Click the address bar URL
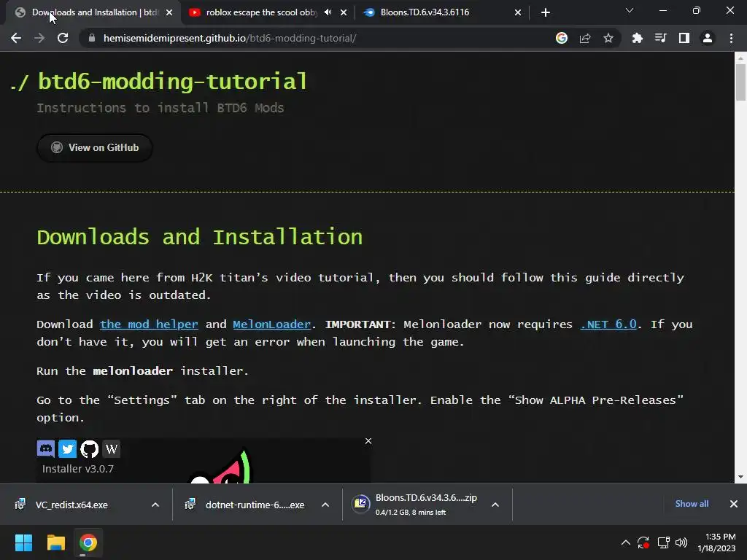The width and height of the screenshot is (747, 560). point(230,38)
